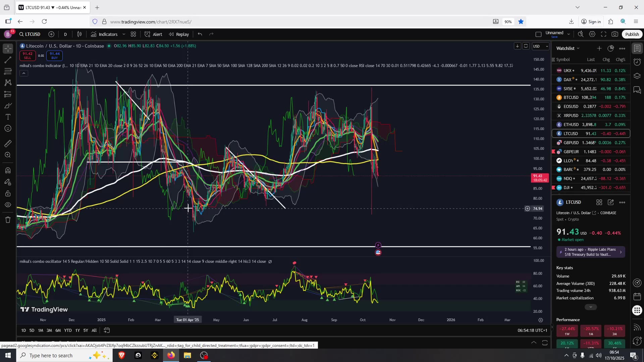Remove all drawings with the trash icon
644x362 pixels.
(x=8, y=220)
